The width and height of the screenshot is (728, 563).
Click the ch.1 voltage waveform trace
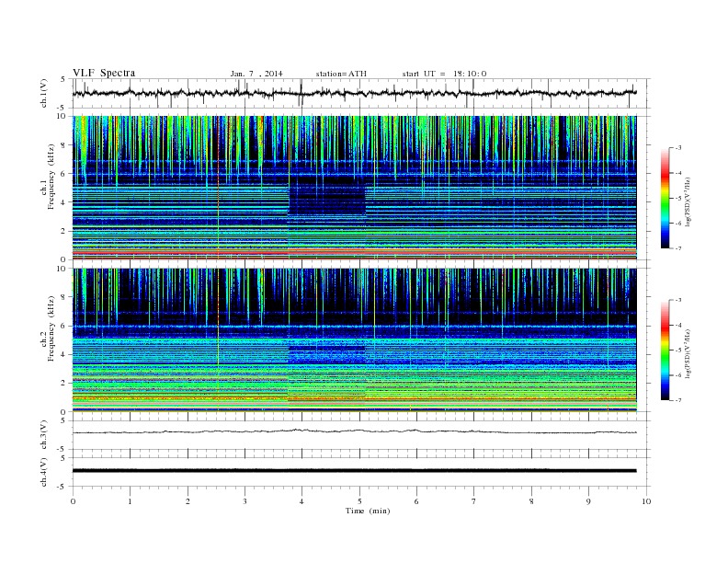tap(354, 93)
